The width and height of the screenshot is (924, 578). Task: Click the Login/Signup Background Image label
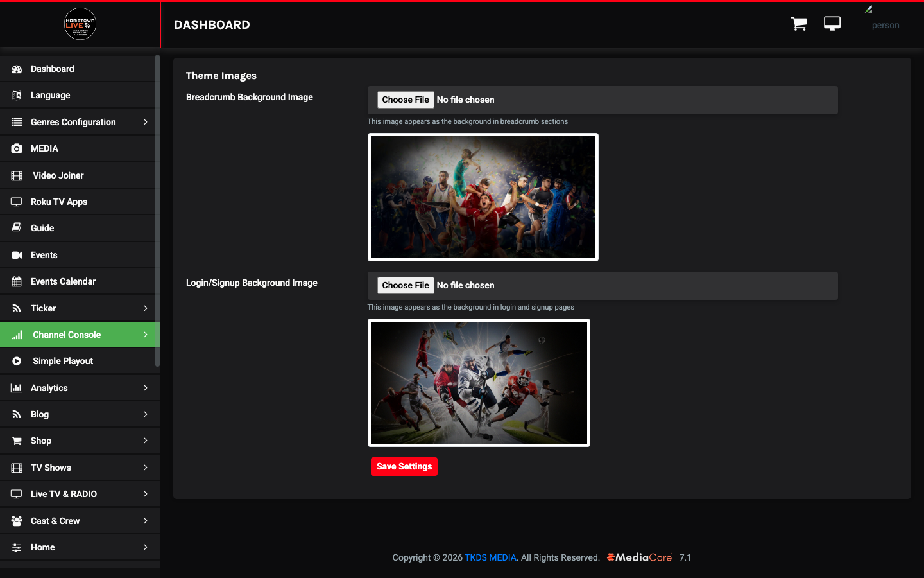tap(252, 283)
